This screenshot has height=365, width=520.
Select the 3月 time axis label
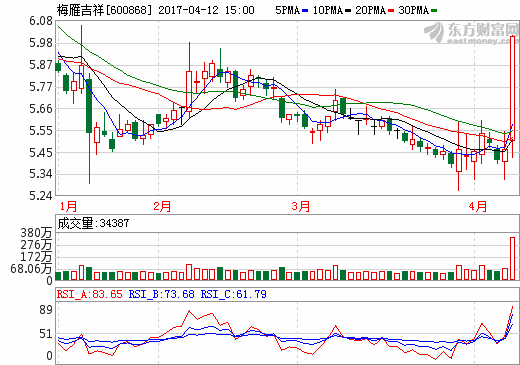(x=301, y=206)
